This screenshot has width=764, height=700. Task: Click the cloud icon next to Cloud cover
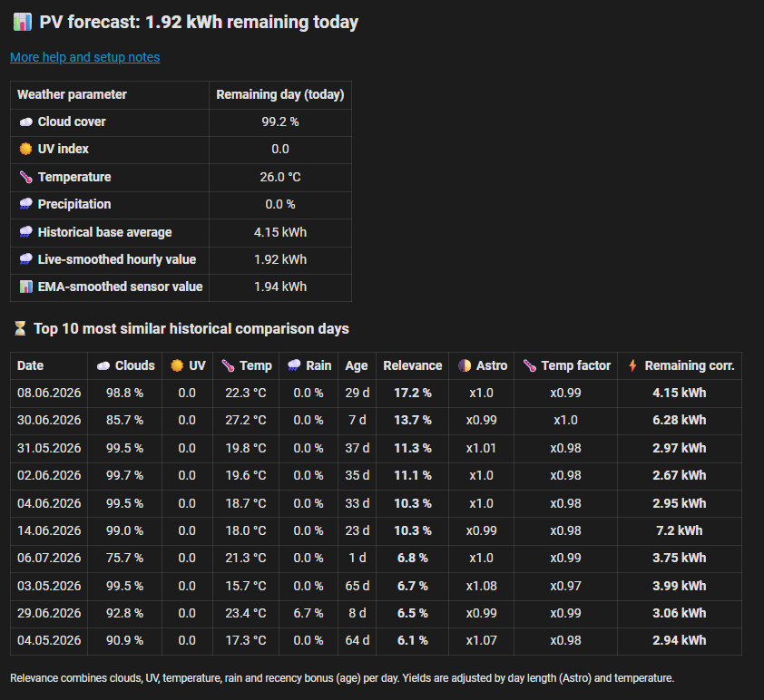coord(25,122)
